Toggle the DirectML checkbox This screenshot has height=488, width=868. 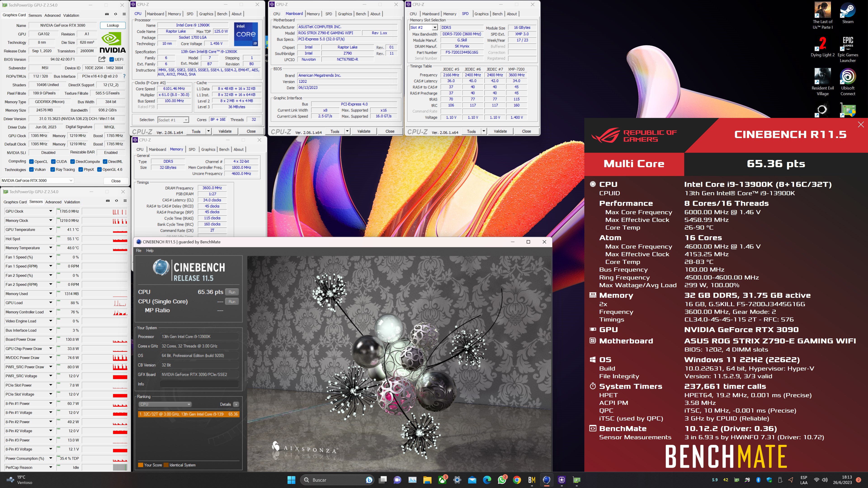pyautogui.click(x=105, y=162)
